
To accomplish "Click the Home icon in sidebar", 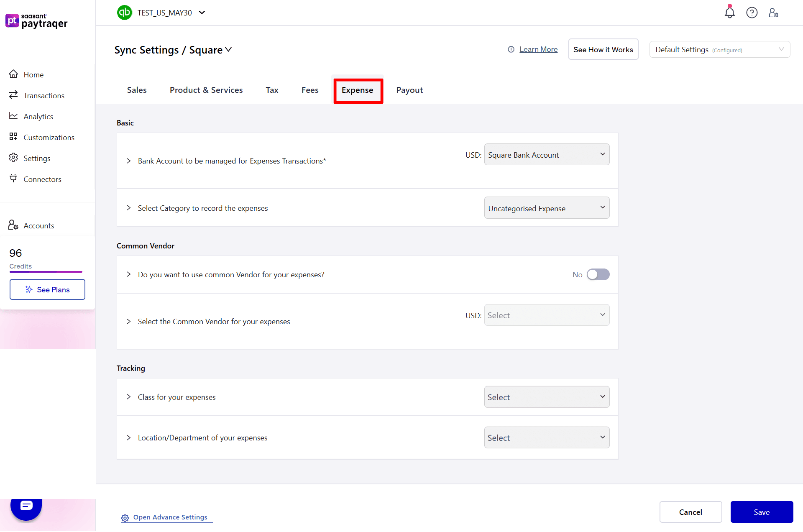I will (13, 74).
